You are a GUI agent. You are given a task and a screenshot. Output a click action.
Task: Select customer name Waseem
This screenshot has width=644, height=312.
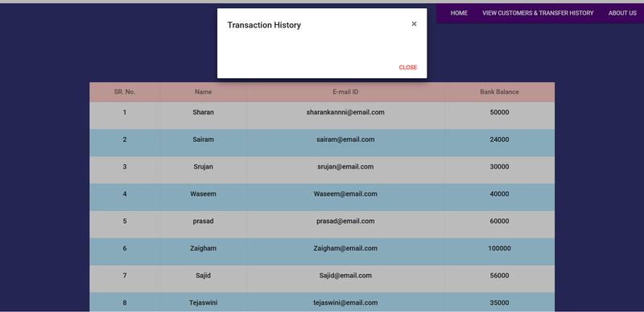(204, 194)
